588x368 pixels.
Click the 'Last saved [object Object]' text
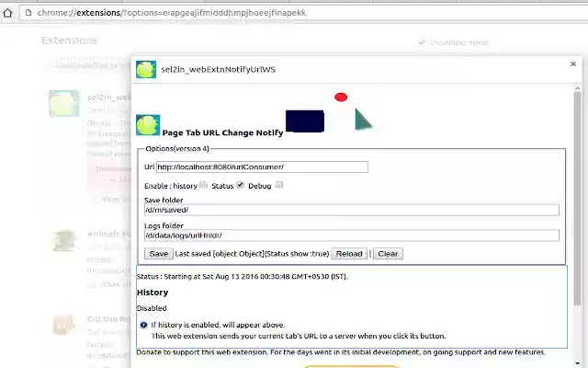(x=220, y=254)
